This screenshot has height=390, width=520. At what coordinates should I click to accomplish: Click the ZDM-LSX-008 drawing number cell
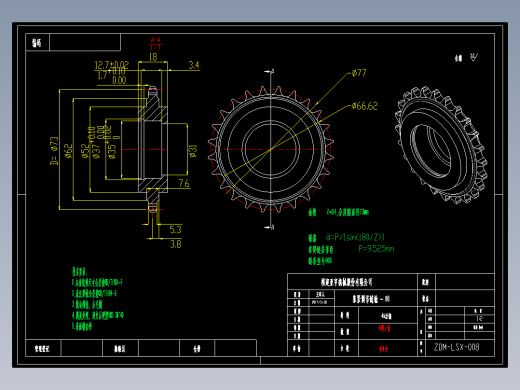[x=456, y=347]
